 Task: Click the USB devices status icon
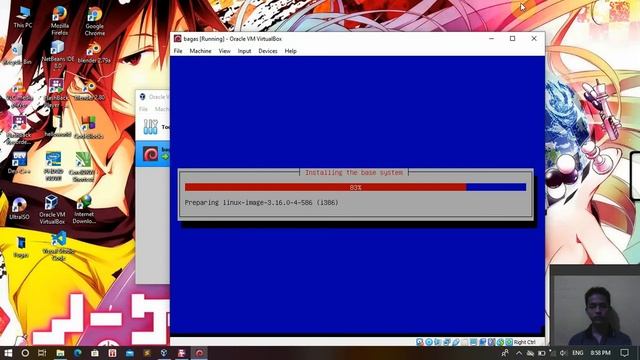pos(456,342)
